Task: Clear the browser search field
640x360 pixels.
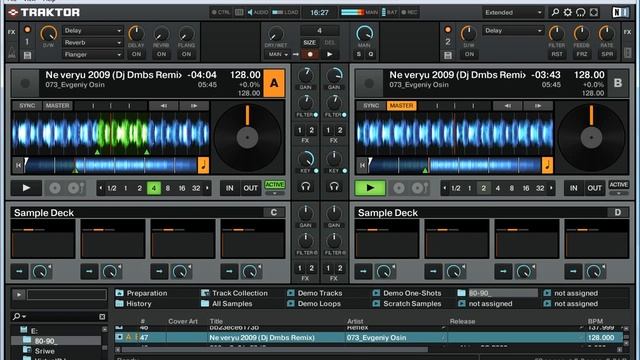Action: 102,316
